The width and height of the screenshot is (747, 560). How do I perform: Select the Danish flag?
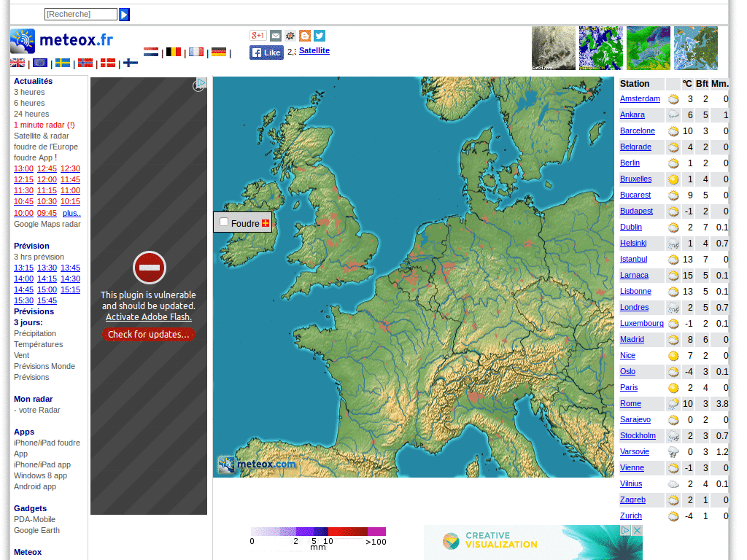108,63
